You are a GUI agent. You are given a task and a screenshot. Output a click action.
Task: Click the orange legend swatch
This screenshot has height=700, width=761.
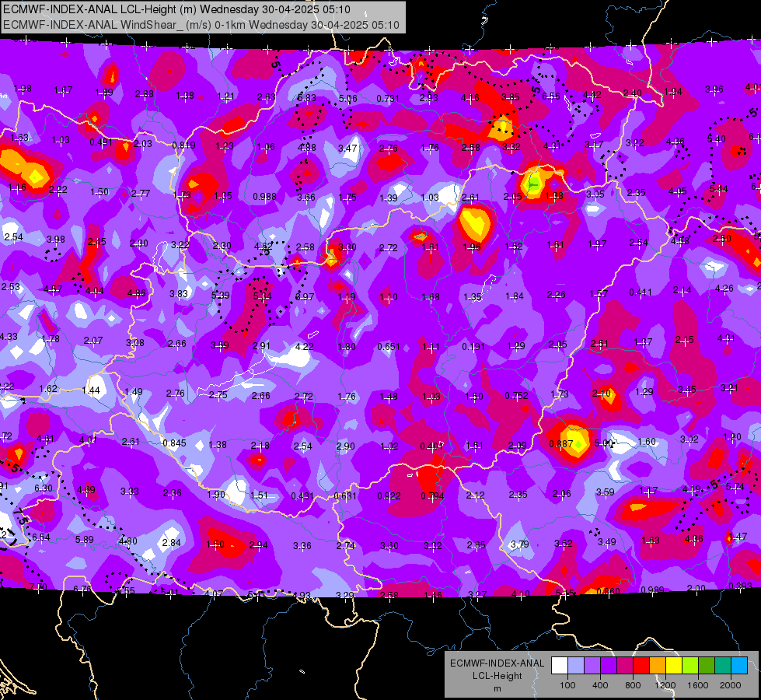point(658,665)
